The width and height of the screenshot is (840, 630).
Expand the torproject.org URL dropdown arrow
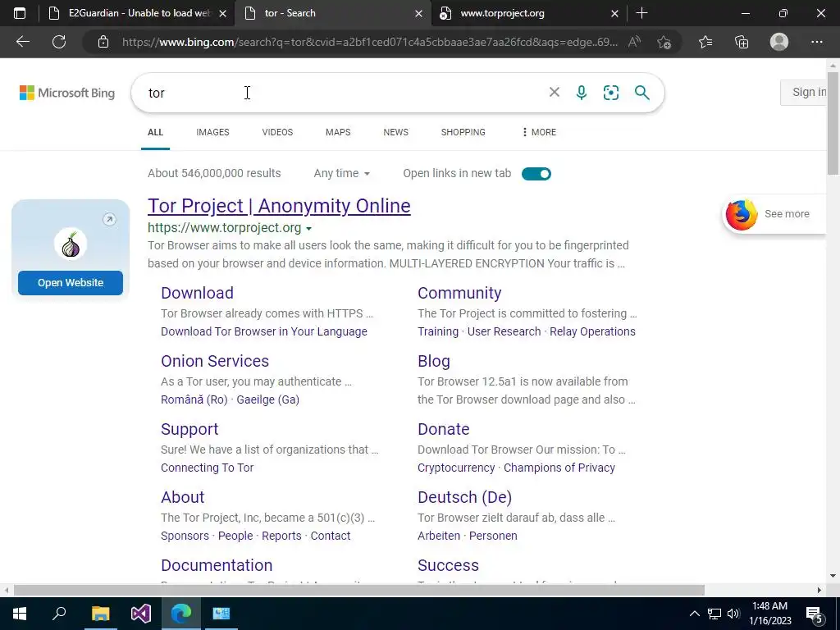click(308, 229)
